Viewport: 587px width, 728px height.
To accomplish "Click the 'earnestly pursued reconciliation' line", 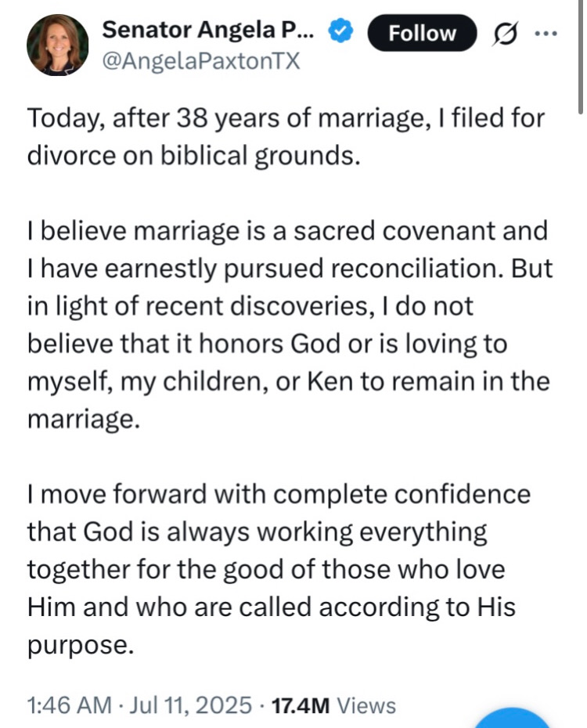I will (x=290, y=268).
